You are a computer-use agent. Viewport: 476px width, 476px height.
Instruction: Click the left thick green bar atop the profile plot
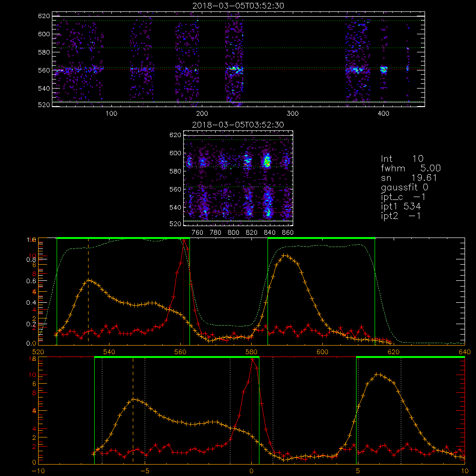point(123,238)
